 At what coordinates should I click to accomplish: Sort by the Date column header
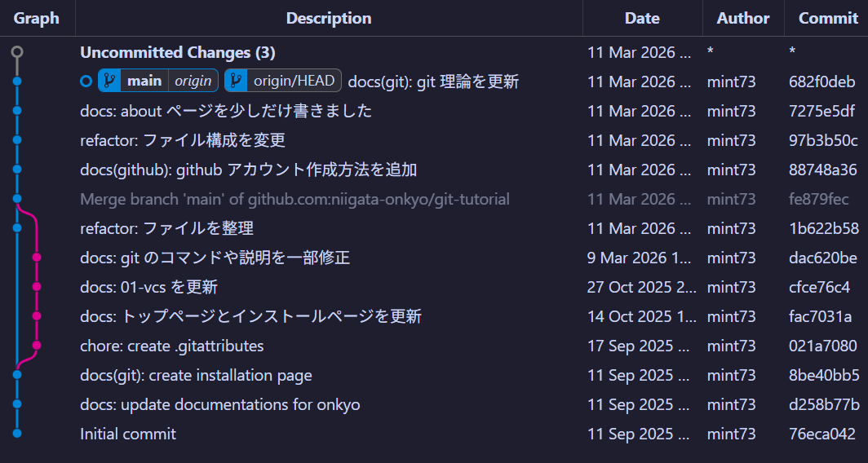tap(642, 18)
